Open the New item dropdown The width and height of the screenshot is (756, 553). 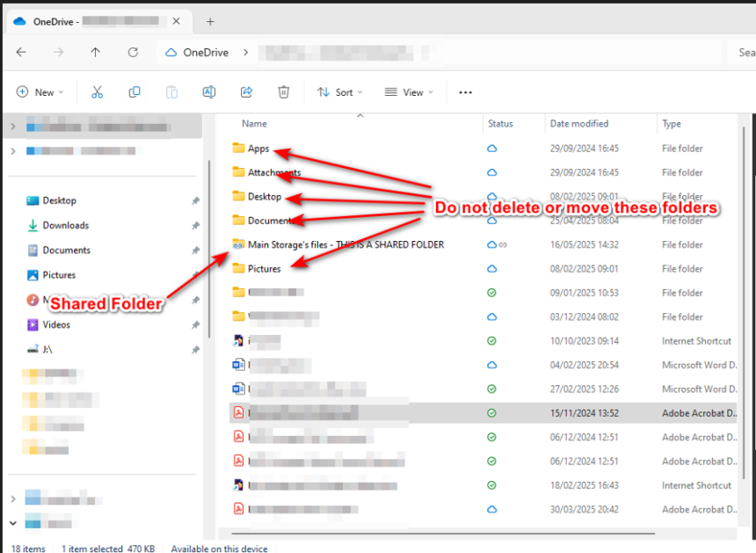click(x=41, y=92)
